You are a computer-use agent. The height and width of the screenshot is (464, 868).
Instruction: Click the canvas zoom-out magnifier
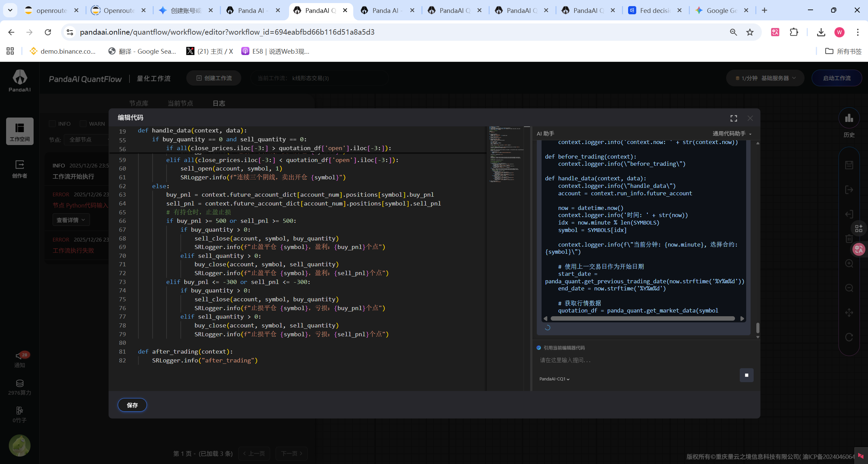(849, 288)
